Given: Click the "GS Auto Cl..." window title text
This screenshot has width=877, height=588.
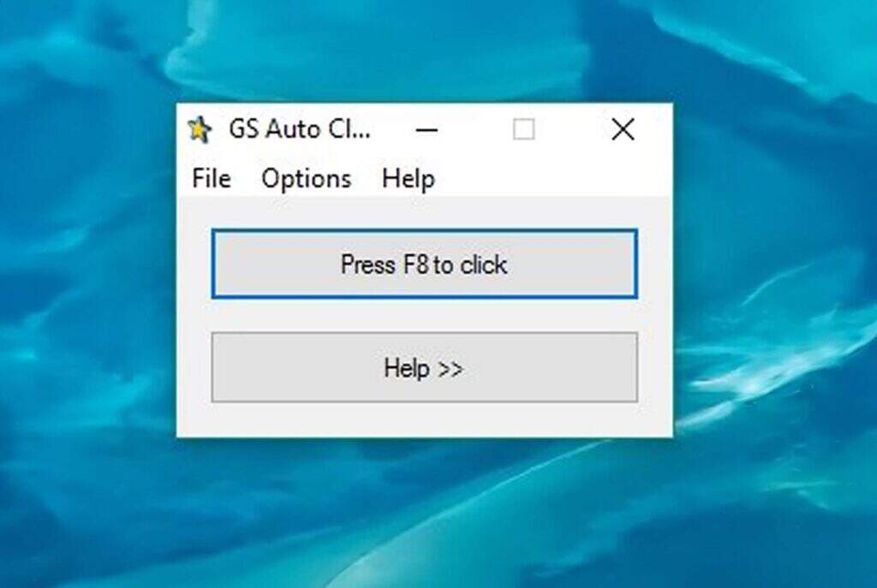Looking at the screenshot, I should tap(300, 130).
